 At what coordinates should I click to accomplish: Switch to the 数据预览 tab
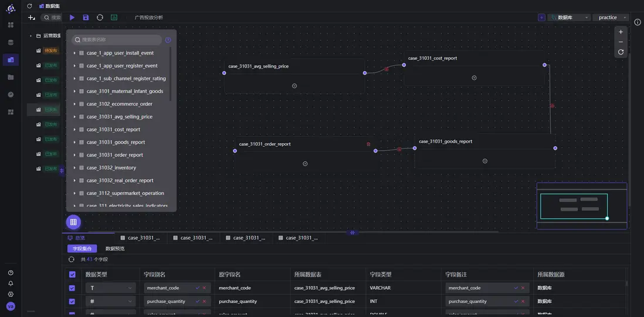[x=114, y=249]
